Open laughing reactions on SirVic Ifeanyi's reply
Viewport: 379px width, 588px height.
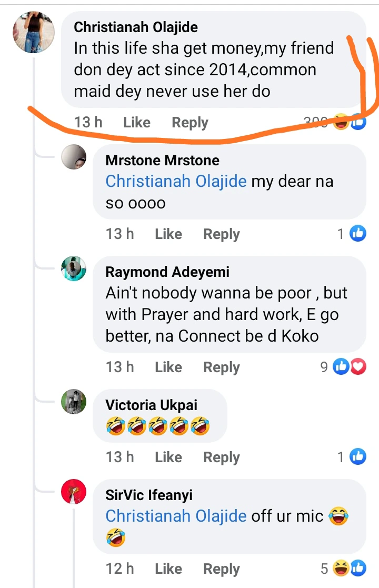click(x=344, y=568)
